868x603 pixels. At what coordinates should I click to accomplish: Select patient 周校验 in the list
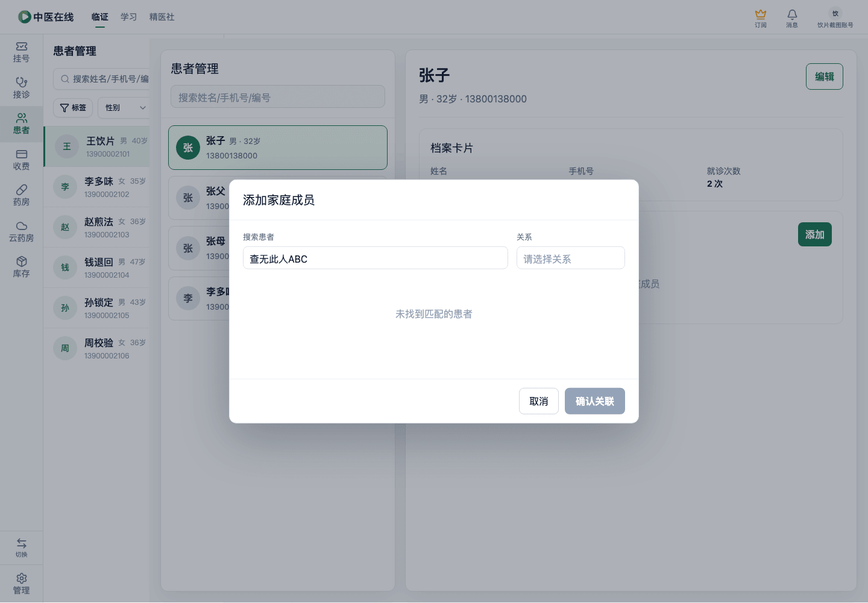click(x=96, y=349)
